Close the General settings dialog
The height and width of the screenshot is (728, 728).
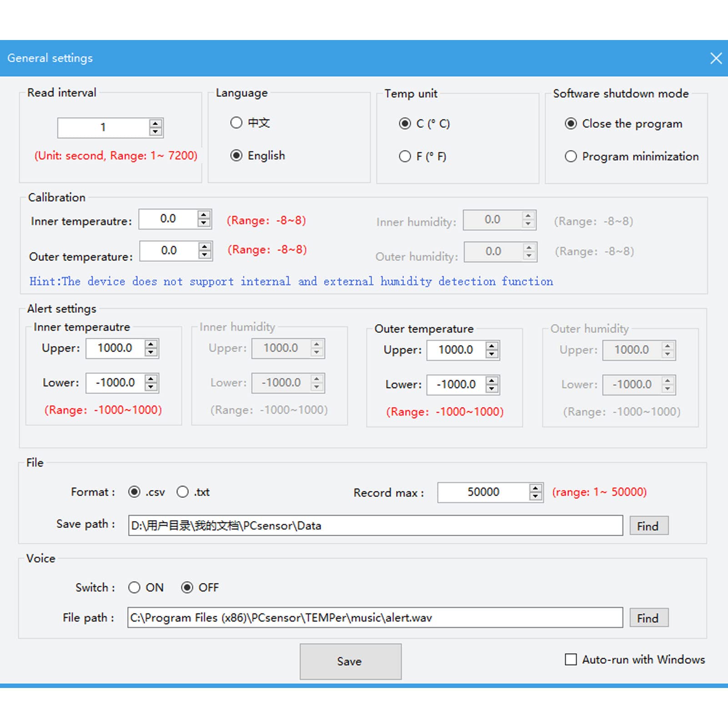716,58
